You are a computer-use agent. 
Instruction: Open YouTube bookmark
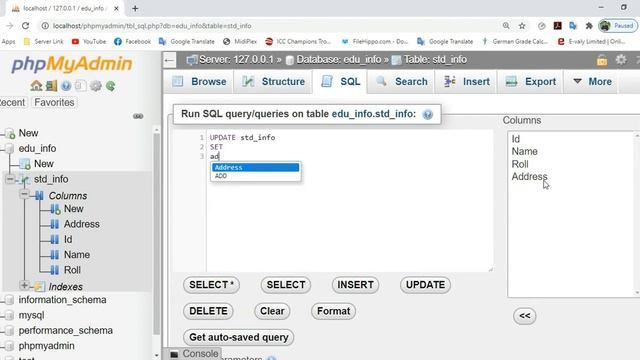click(89, 42)
